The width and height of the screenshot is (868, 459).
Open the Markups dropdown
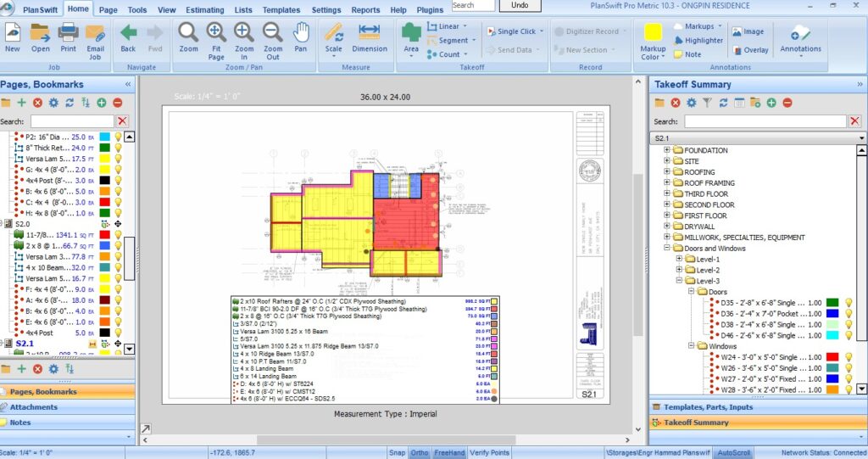720,26
